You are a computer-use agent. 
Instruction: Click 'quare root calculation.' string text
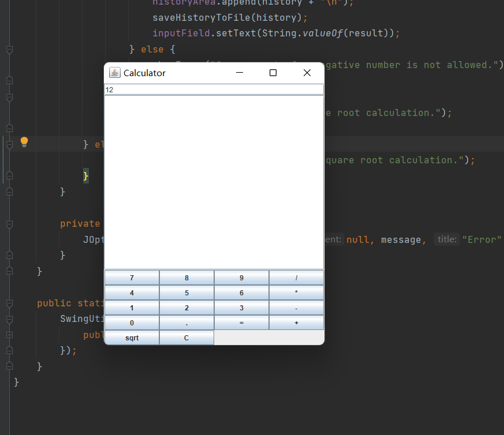395,160
